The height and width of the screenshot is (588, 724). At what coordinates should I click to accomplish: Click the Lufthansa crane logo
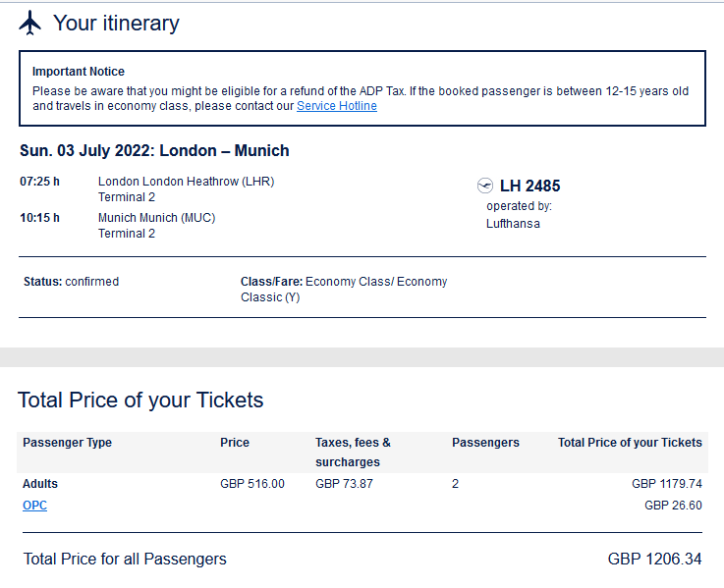click(484, 186)
